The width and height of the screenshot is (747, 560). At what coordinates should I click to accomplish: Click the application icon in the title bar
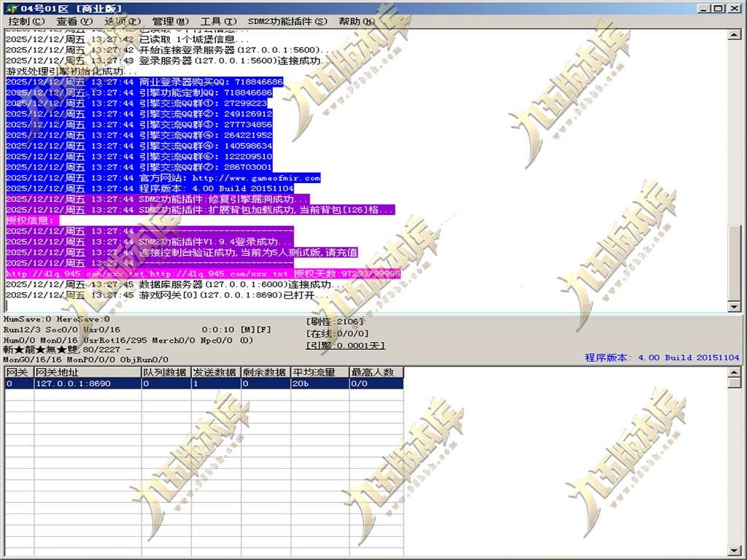(12, 8)
